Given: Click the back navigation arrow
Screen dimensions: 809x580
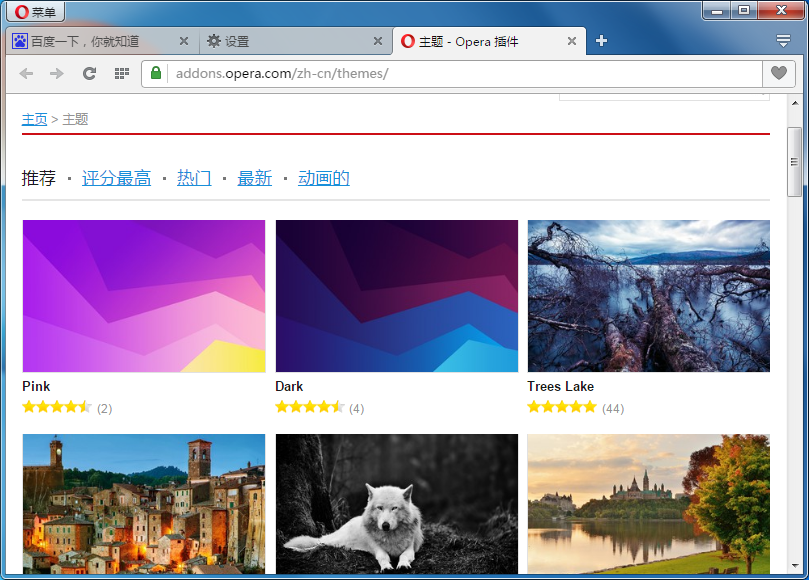Looking at the screenshot, I should pos(26,73).
